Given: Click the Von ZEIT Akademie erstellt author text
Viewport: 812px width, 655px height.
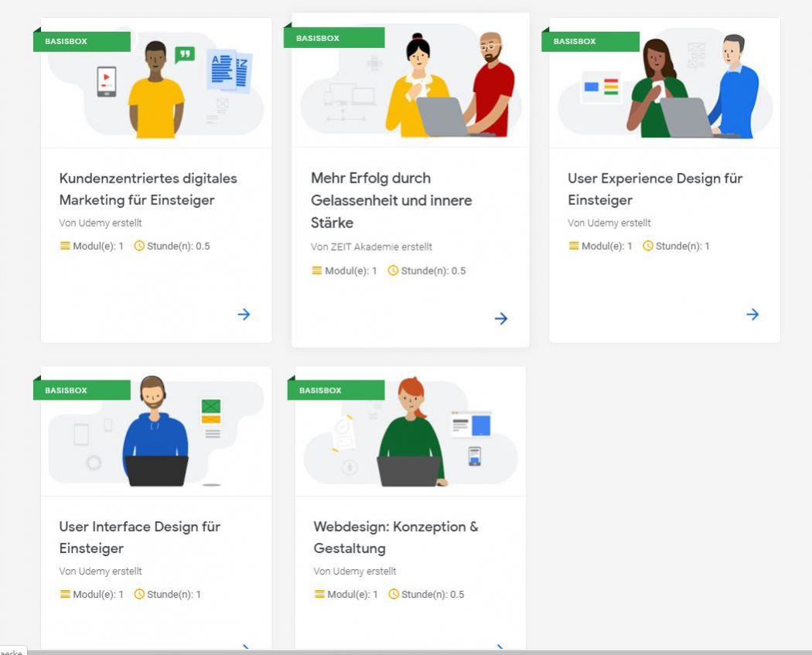Looking at the screenshot, I should click(371, 247).
